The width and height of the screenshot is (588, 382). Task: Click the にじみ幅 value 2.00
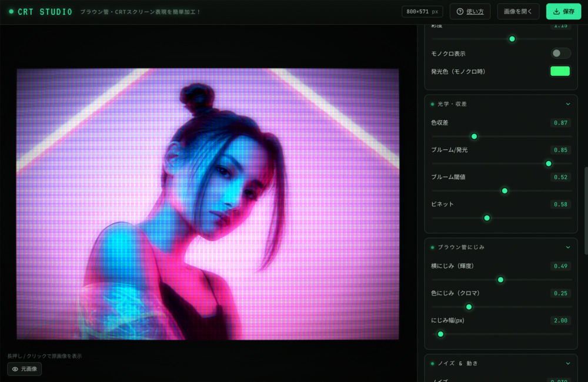(560, 320)
